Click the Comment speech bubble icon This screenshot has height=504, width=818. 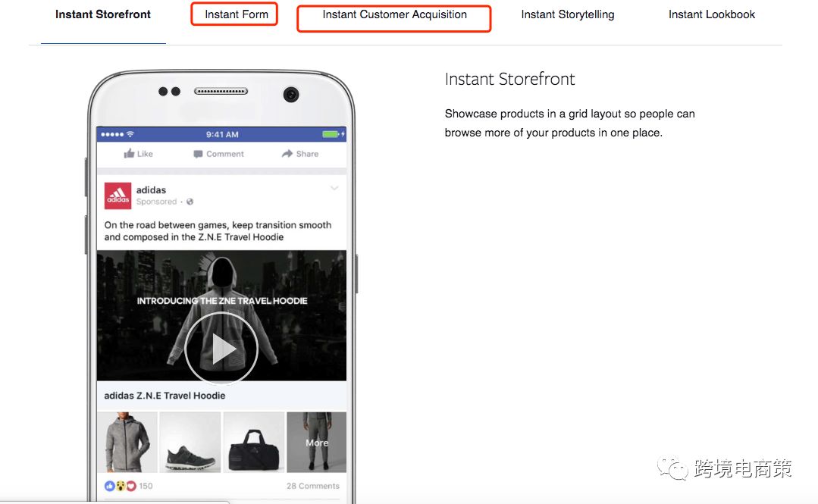198,154
